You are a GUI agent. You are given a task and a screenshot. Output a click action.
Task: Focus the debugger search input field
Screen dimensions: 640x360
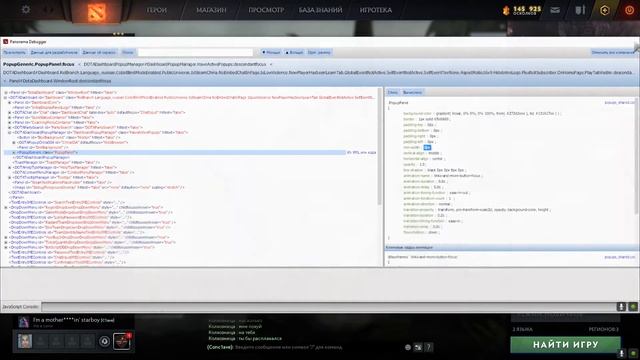[x=195, y=53]
